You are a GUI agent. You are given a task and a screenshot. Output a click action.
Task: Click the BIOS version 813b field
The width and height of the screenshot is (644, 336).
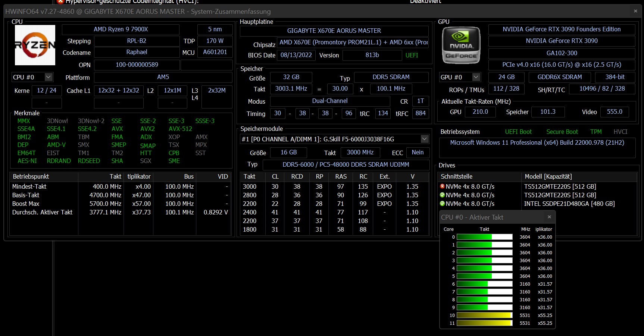click(x=372, y=55)
